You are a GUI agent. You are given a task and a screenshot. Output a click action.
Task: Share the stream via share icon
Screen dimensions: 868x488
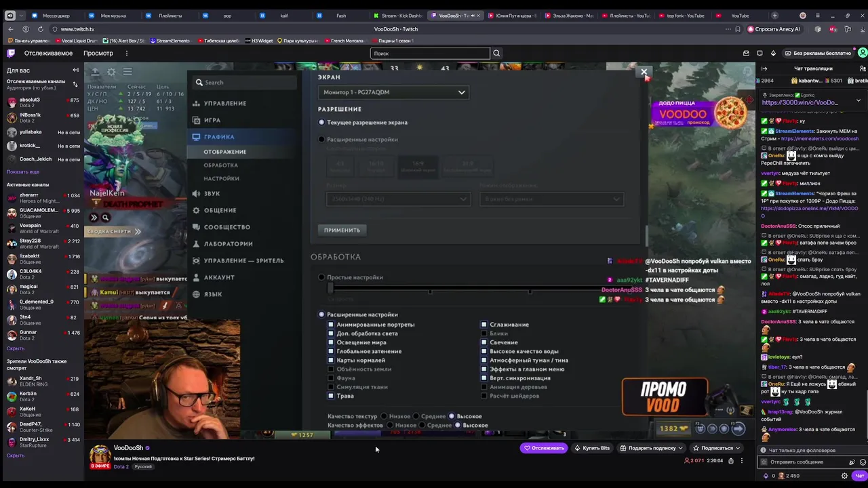pos(730,461)
